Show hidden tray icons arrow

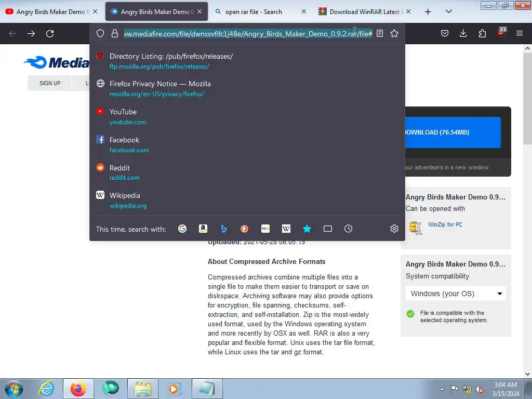(x=442, y=389)
